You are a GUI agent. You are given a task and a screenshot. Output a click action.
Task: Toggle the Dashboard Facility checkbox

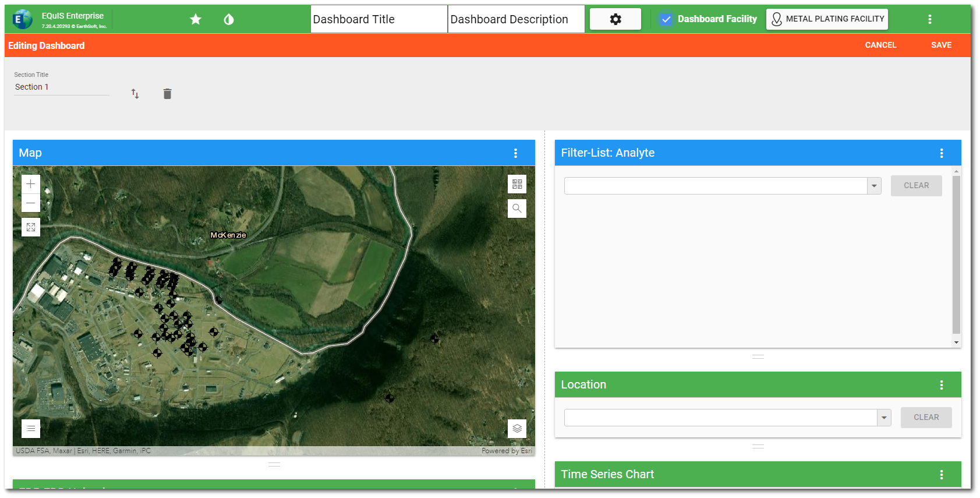click(x=666, y=19)
